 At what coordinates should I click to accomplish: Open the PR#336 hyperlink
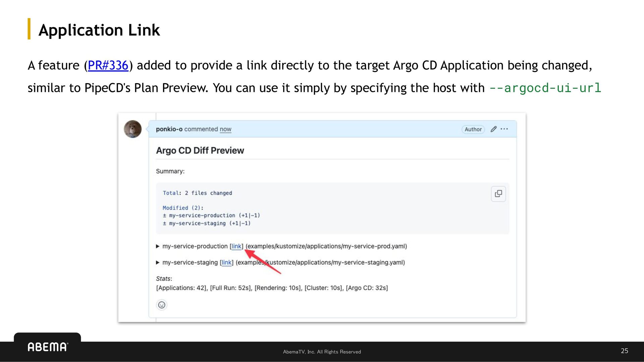pos(108,65)
